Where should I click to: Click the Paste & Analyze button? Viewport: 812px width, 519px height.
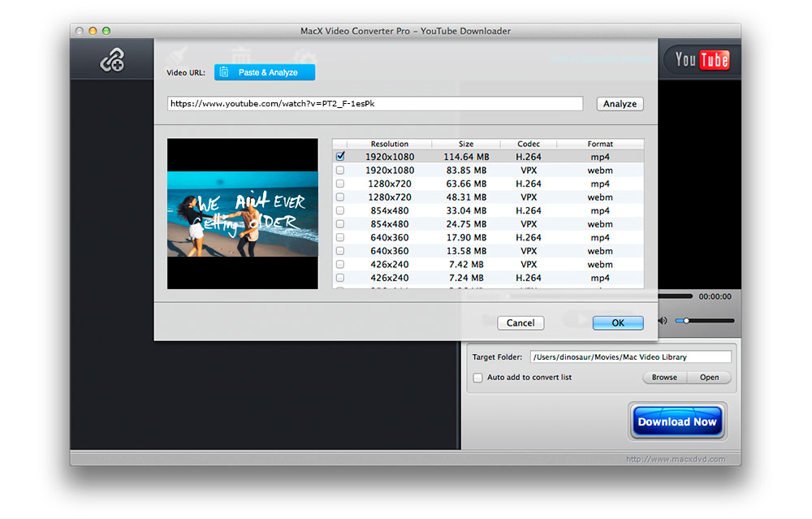[x=265, y=72]
